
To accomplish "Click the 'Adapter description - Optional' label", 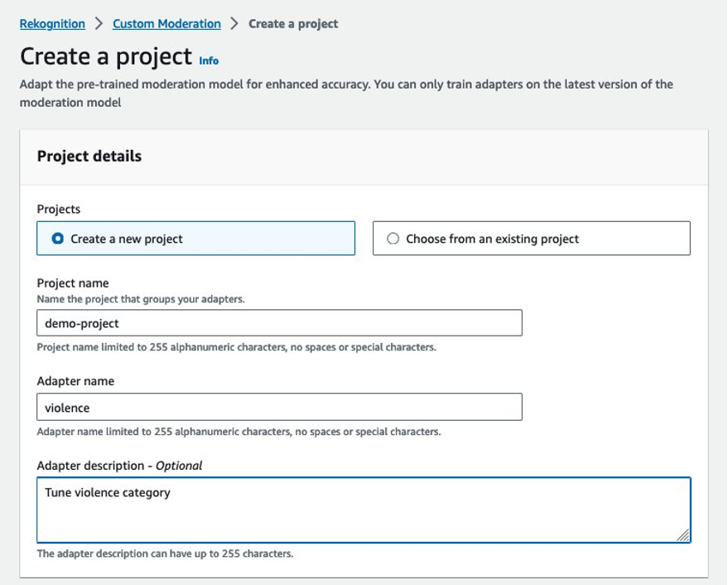I will click(x=119, y=466).
